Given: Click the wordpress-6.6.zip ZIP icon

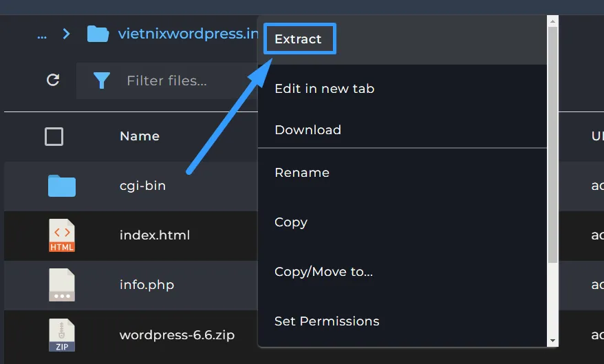Looking at the screenshot, I should click(x=62, y=334).
